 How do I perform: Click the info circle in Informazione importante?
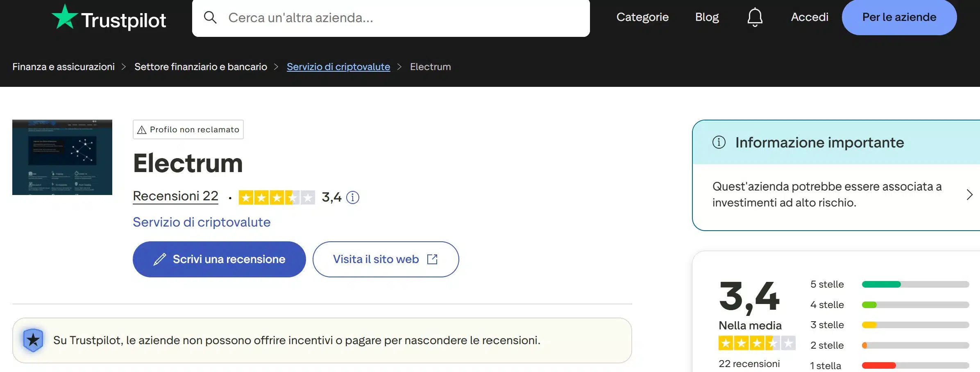click(719, 143)
